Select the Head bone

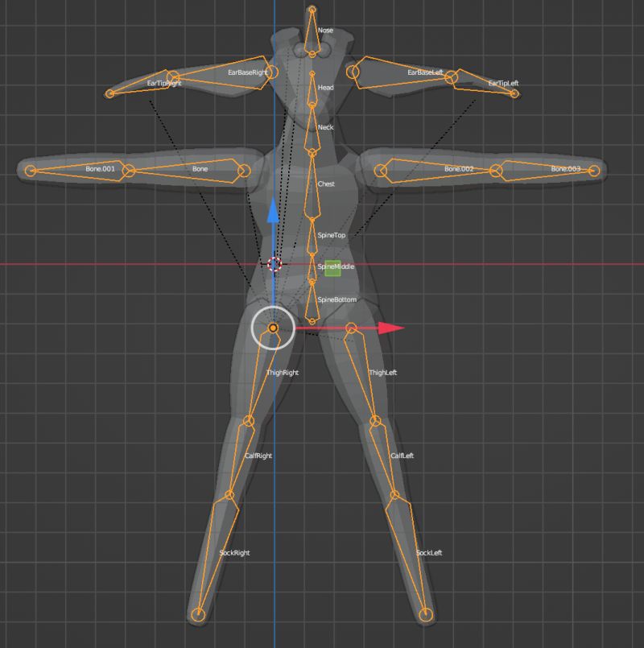(311, 89)
